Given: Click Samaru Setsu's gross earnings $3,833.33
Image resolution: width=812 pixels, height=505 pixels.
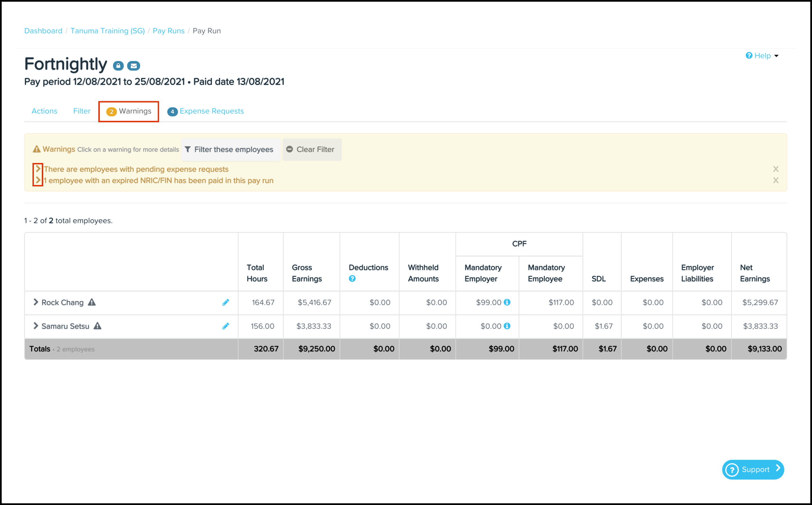Looking at the screenshot, I should coord(314,326).
